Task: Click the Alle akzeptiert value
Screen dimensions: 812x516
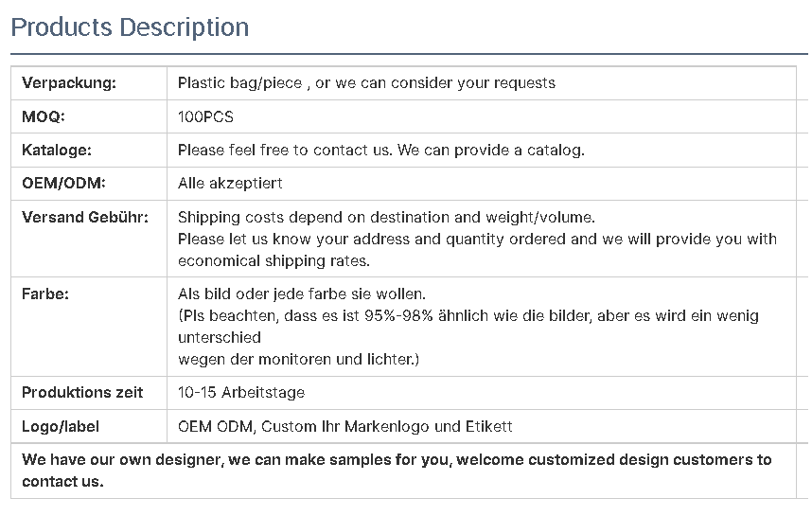Action: click(230, 184)
